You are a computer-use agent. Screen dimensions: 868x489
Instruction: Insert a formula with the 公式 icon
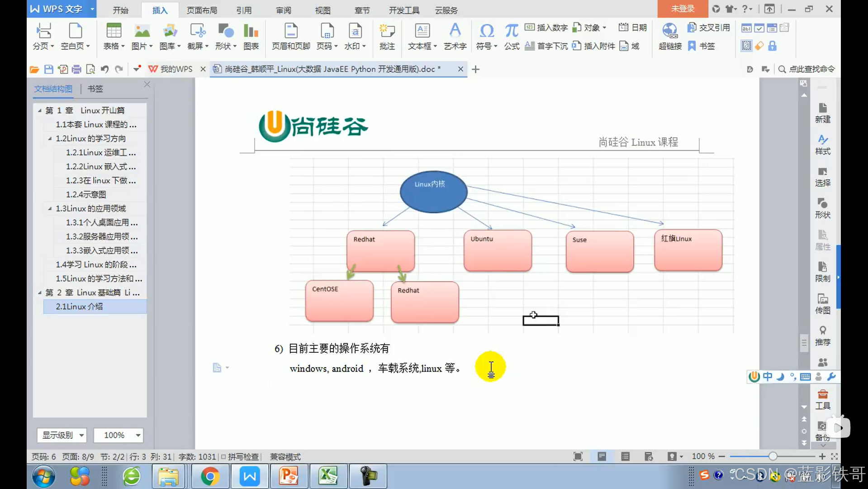pos(512,36)
